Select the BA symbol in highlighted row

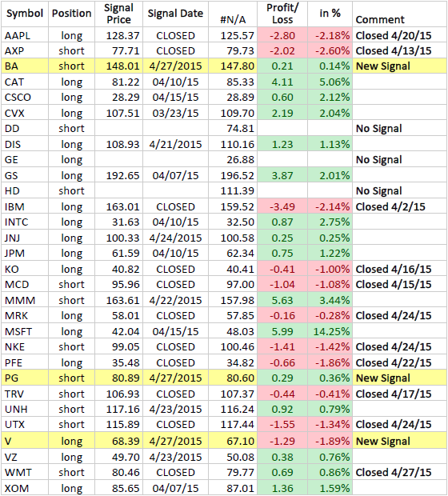pos(25,66)
